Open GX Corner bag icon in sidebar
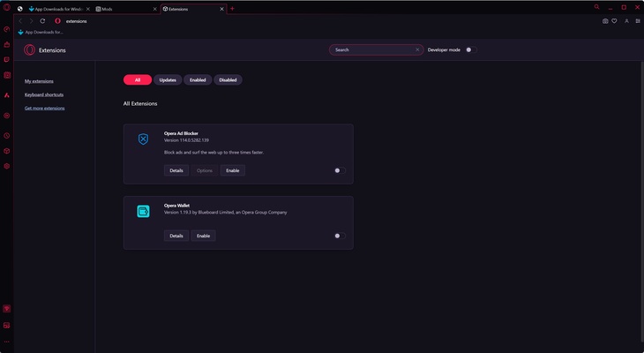The image size is (644, 353). pyautogui.click(x=6, y=44)
